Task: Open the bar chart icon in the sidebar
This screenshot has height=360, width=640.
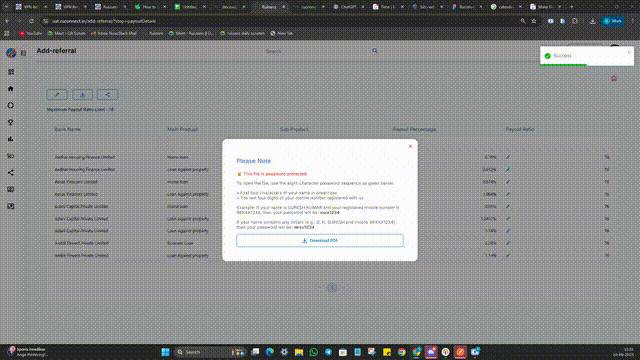Action: click(x=11, y=139)
